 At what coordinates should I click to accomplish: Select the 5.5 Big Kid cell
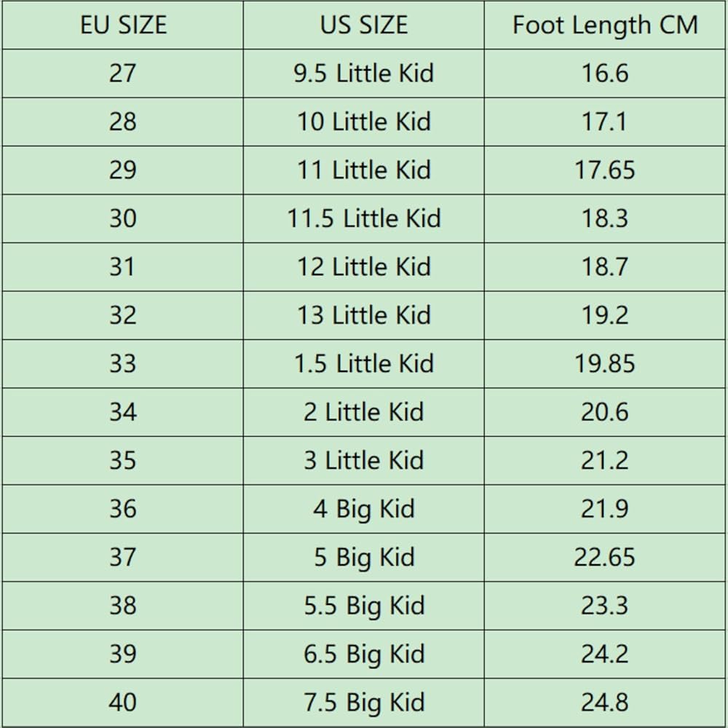(363, 606)
